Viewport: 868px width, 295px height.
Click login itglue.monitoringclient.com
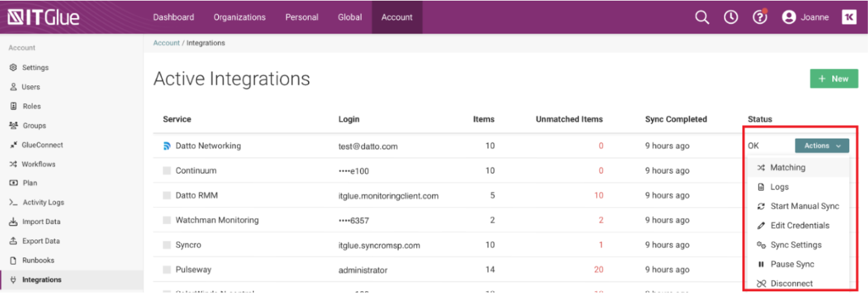pos(388,195)
